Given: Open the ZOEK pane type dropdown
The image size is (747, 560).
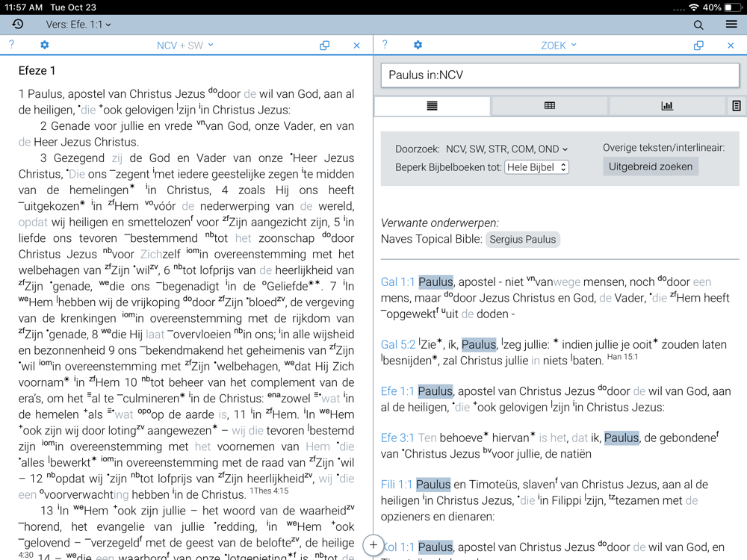Looking at the screenshot, I should (x=558, y=46).
